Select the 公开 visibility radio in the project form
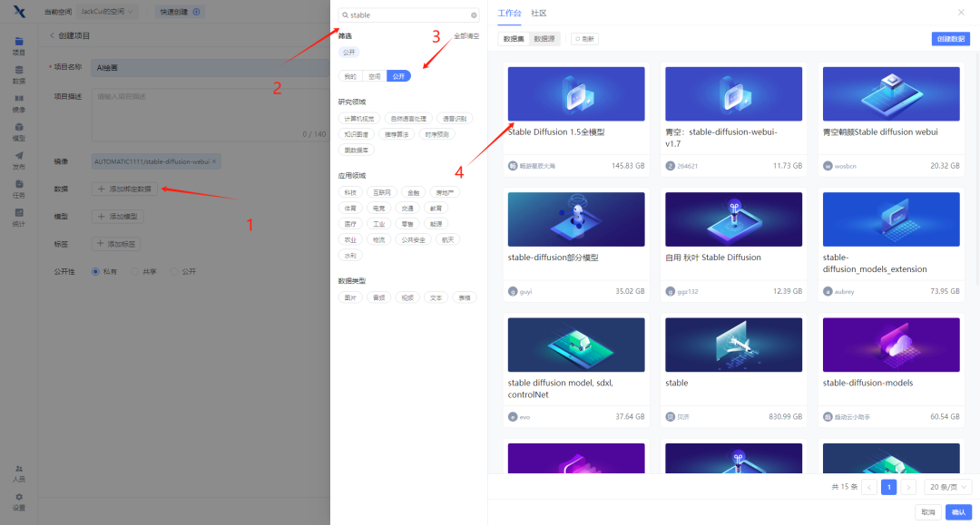The width and height of the screenshot is (980, 525). click(174, 271)
